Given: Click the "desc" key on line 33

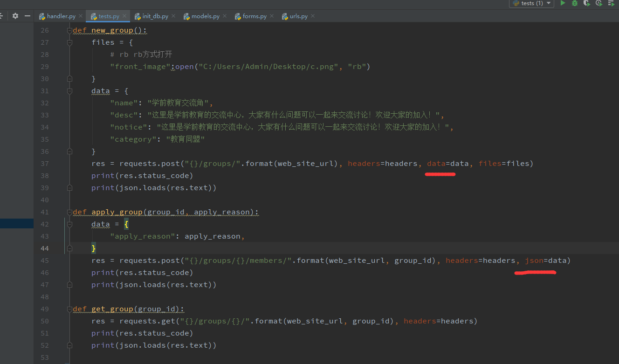Looking at the screenshot, I should tap(124, 115).
